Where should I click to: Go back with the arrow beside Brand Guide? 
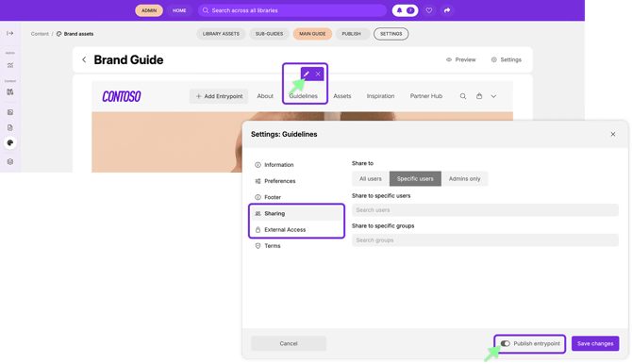(x=84, y=59)
